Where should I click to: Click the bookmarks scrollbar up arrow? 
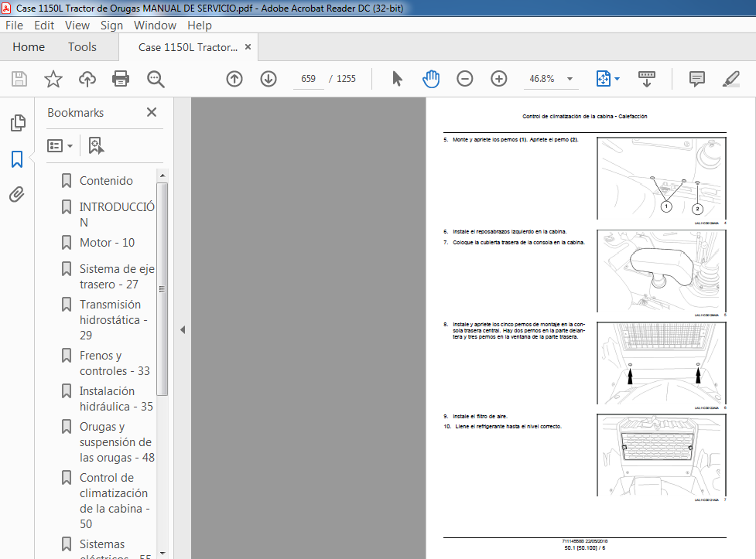coord(162,176)
